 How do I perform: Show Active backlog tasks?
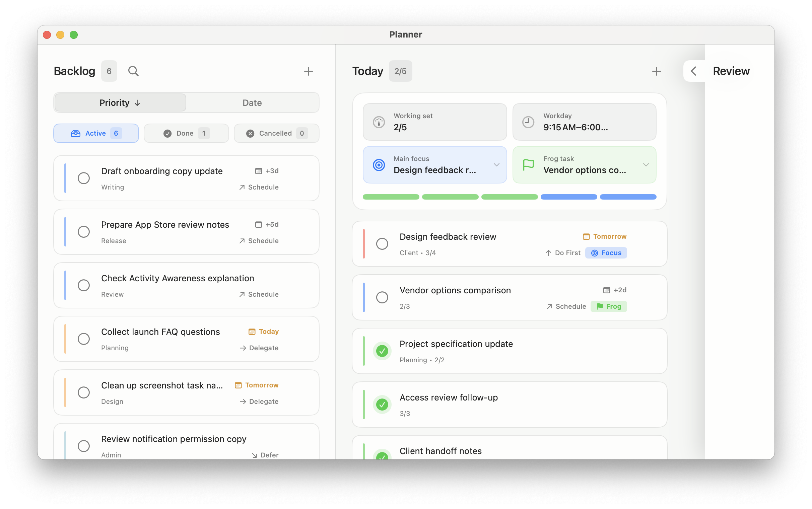96,133
